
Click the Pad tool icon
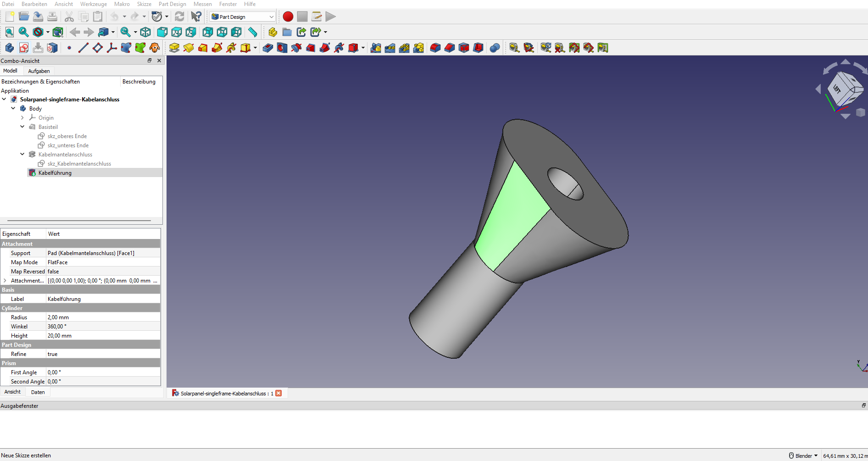tap(174, 48)
